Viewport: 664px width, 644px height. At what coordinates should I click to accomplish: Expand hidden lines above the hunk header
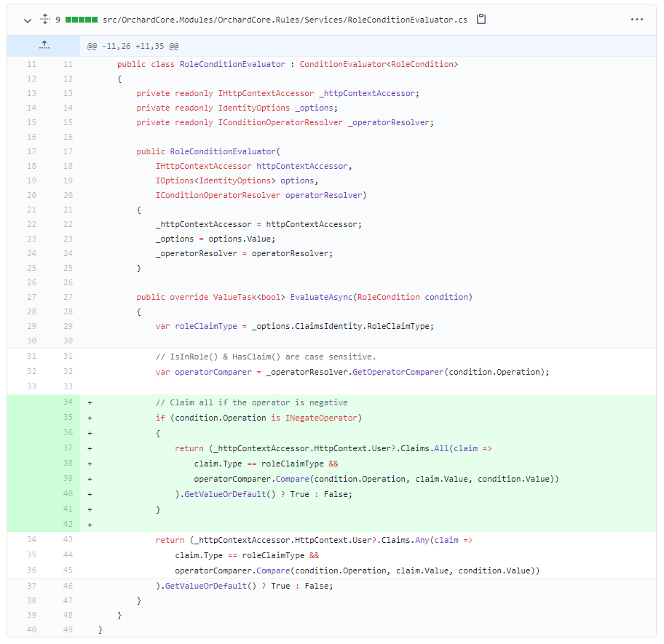tap(44, 46)
